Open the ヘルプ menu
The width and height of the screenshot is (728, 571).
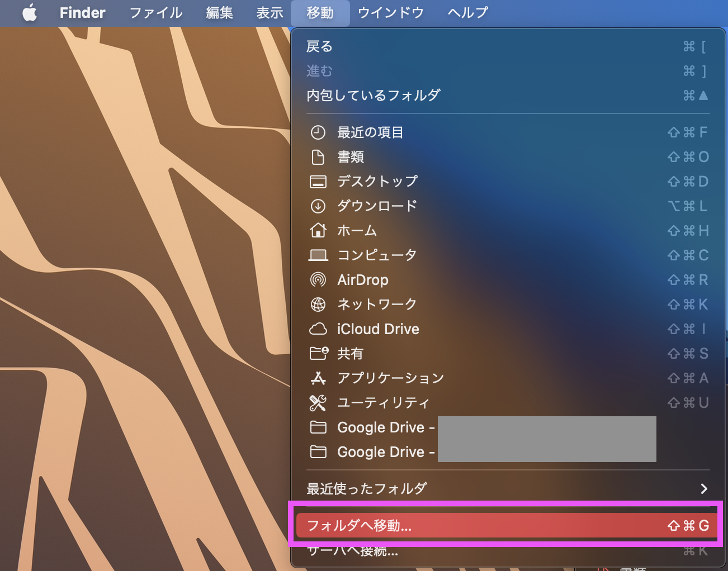point(467,13)
